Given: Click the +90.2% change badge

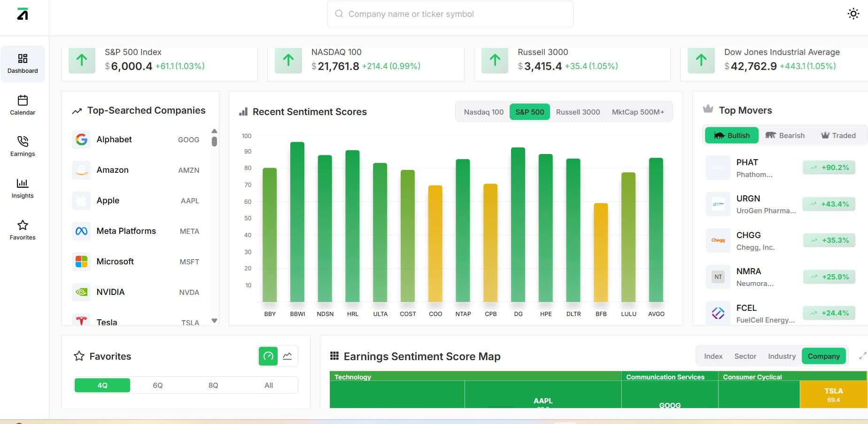Looking at the screenshot, I should pos(829,168).
